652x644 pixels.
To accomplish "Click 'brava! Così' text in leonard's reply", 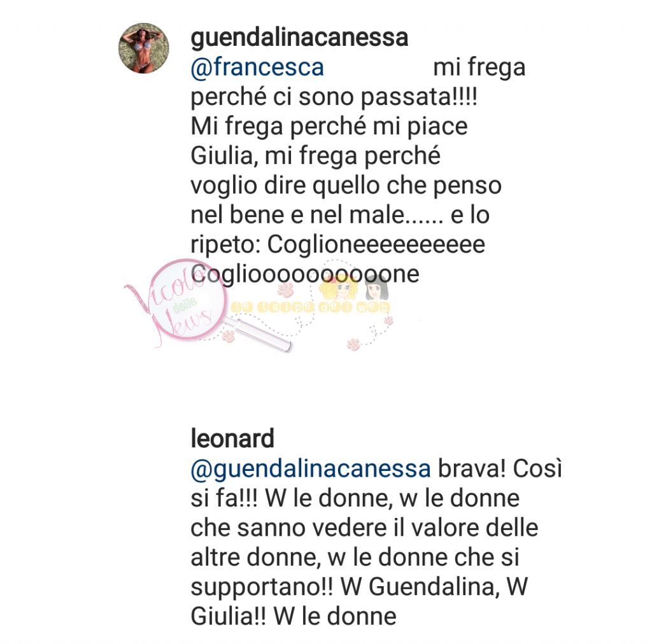I will (x=500, y=468).
